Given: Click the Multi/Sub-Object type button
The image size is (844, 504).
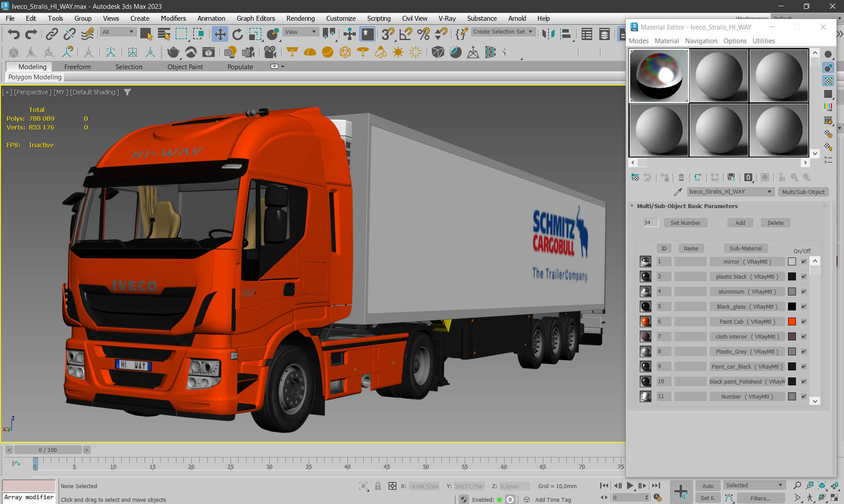Looking at the screenshot, I should point(803,192).
